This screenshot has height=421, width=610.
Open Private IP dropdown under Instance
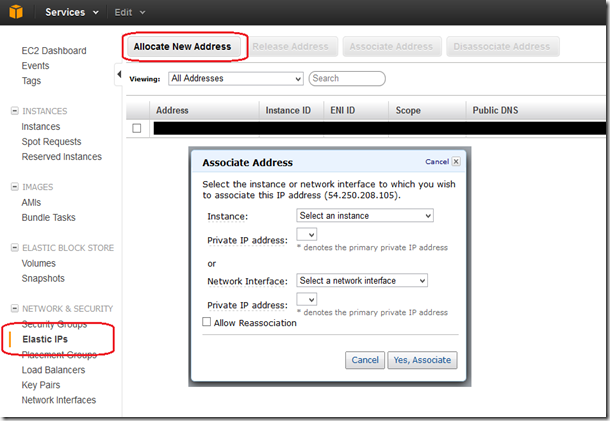[x=307, y=235]
